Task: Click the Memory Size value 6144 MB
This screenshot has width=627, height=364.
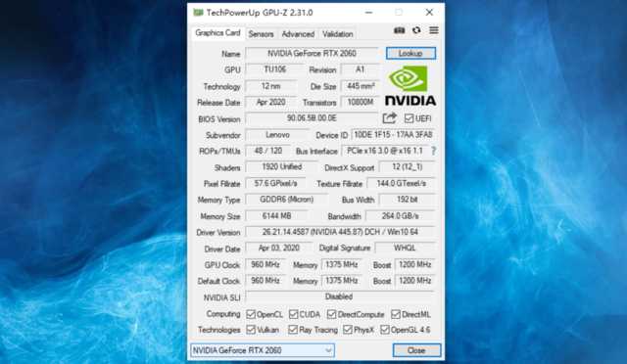Action: pyautogui.click(x=276, y=216)
